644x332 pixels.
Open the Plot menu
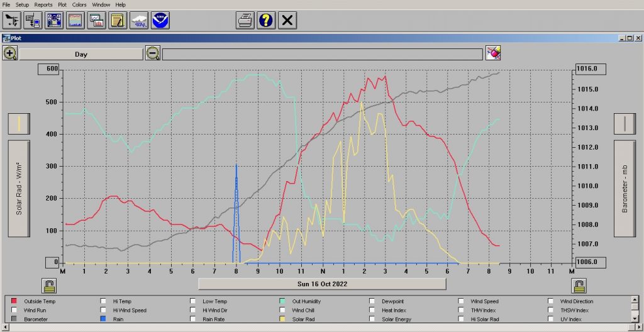pyautogui.click(x=62, y=4)
